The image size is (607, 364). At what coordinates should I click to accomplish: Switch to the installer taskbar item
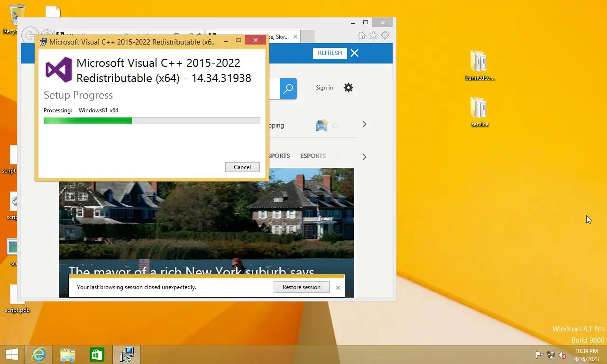click(x=127, y=355)
